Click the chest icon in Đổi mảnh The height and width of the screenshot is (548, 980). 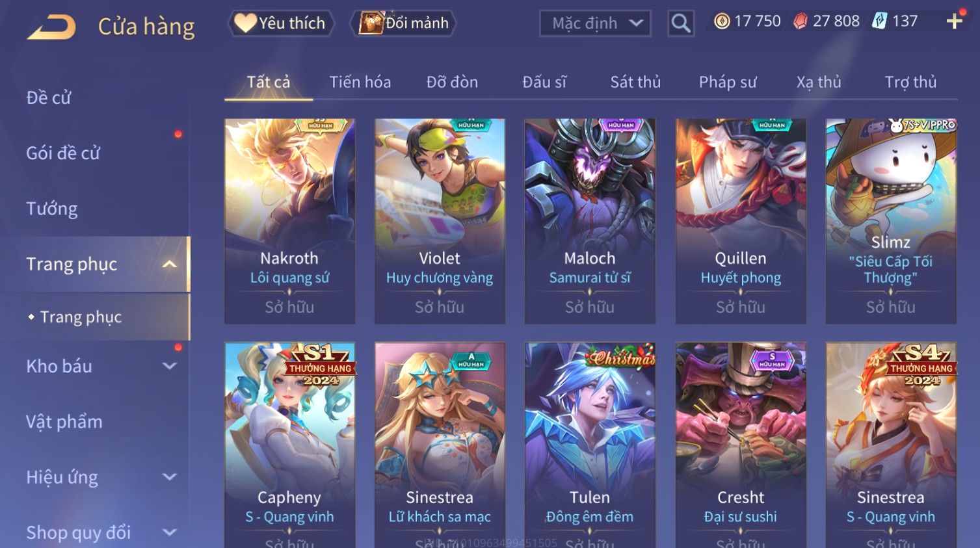click(371, 23)
